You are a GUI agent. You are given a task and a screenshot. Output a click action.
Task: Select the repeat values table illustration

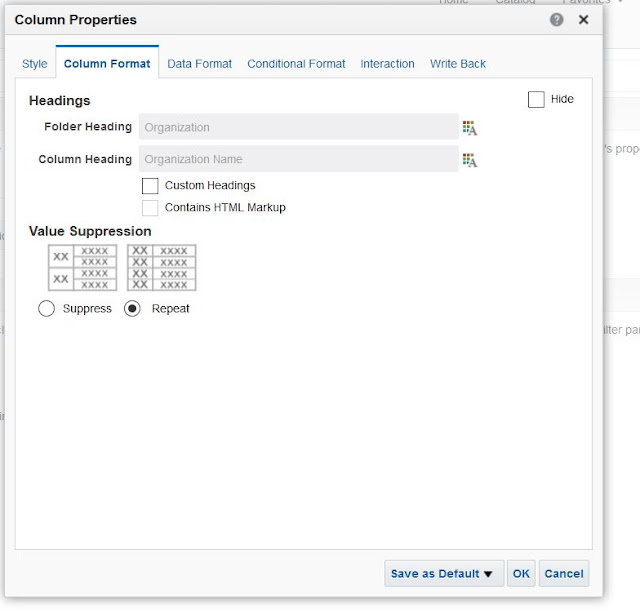[x=162, y=267]
